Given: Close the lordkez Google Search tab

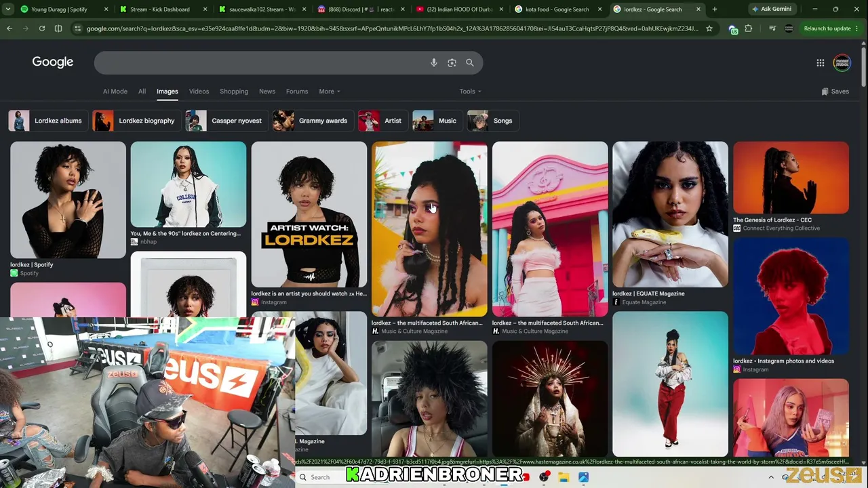Looking at the screenshot, I should tap(698, 9).
